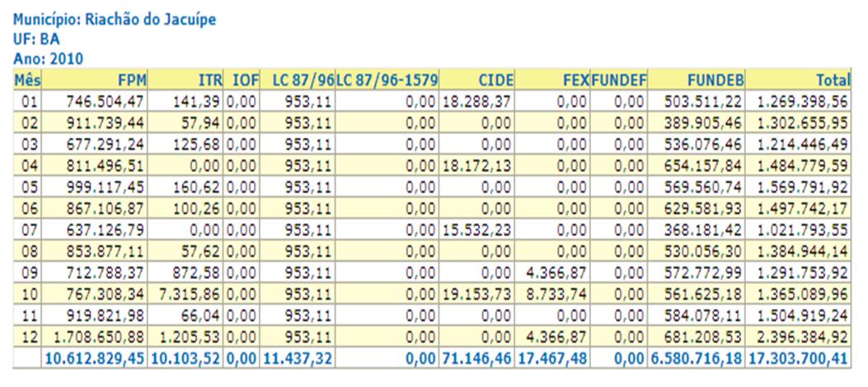Select ITR total 10.103,52
The width and height of the screenshot is (868, 387).
tap(185, 359)
